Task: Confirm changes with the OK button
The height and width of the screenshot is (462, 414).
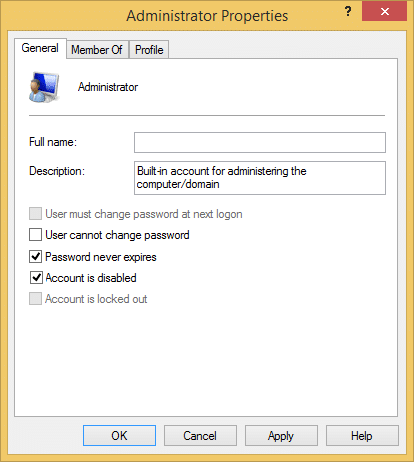Action: click(119, 435)
